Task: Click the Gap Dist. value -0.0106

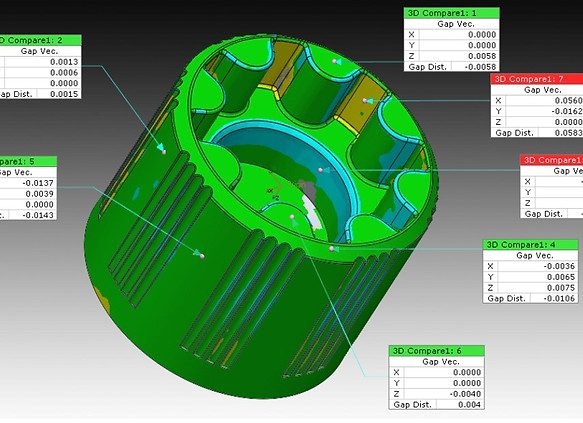Action: coord(554,298)
